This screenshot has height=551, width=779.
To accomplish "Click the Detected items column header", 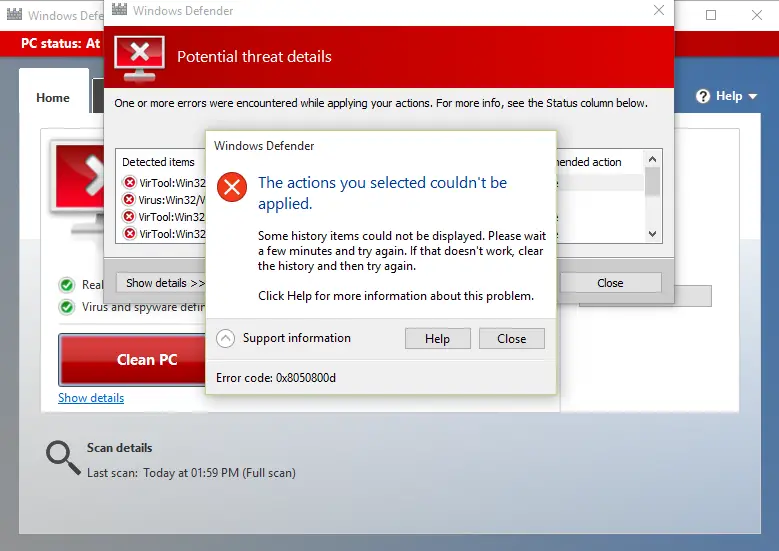I will (x=158, y=162).
